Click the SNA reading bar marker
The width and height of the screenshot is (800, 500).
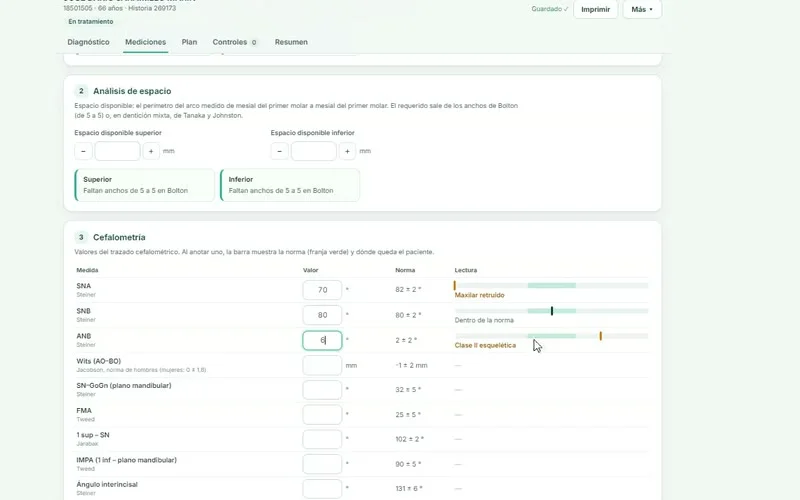455,286
